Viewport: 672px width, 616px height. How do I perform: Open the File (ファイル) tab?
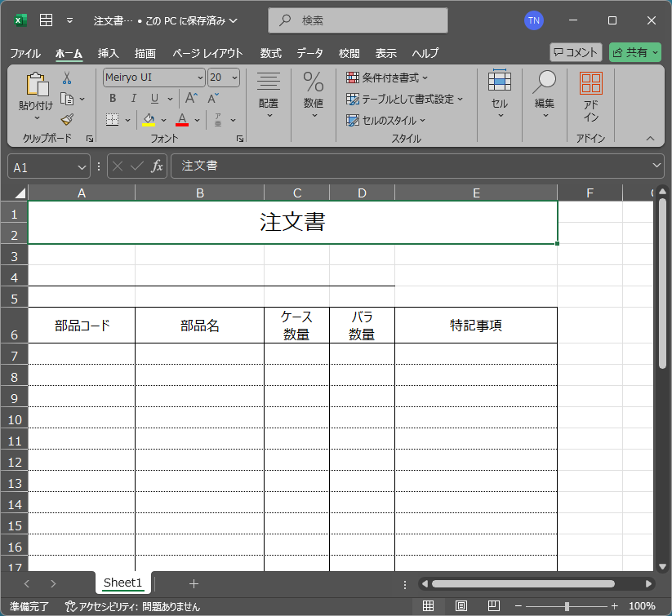[x=25, y=53]
